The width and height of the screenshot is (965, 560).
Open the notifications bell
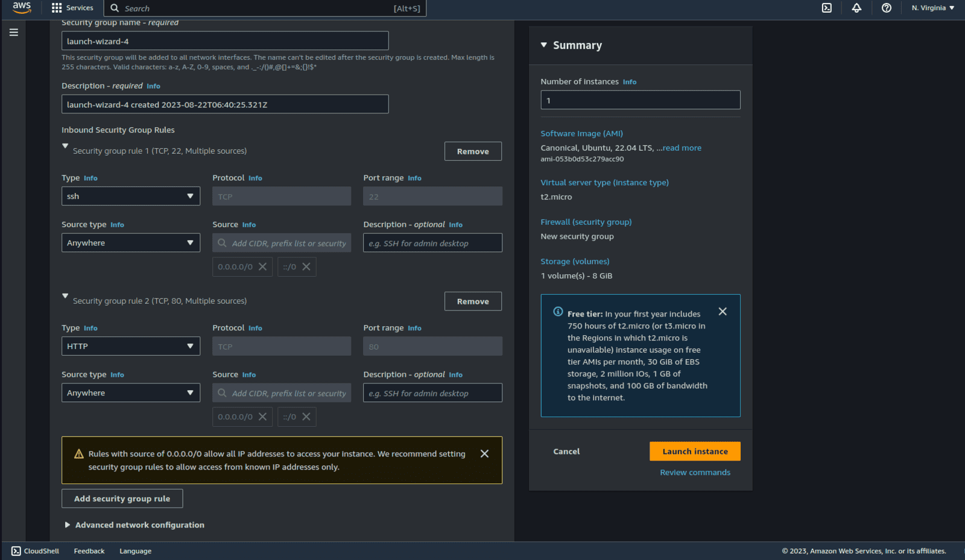pyautogui.click(x=856, y=8)
